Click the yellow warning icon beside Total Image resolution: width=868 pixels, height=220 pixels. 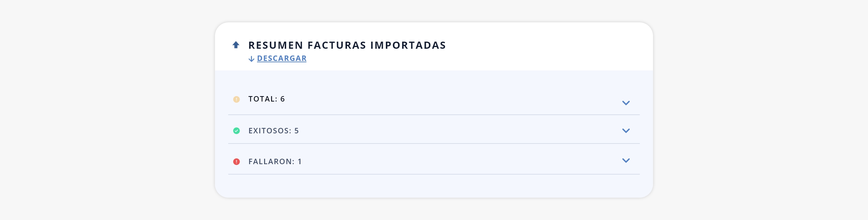tap(236, 99)
